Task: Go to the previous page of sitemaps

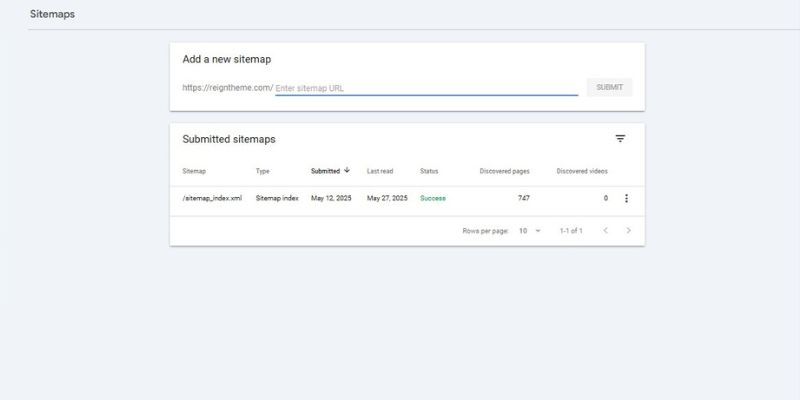Action: click(605, 231)
